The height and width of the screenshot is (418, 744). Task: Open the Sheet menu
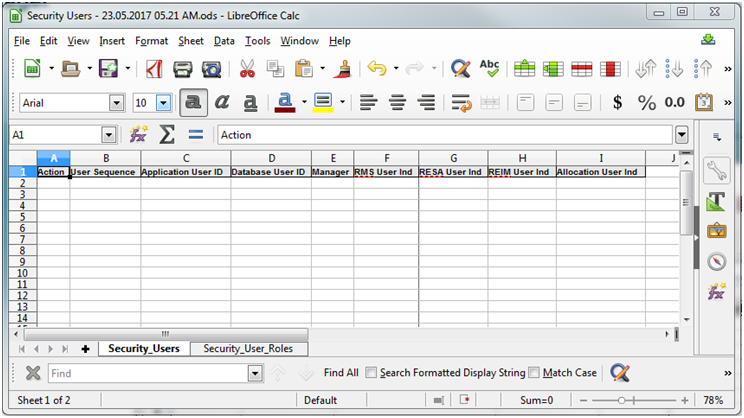point(191,41)
